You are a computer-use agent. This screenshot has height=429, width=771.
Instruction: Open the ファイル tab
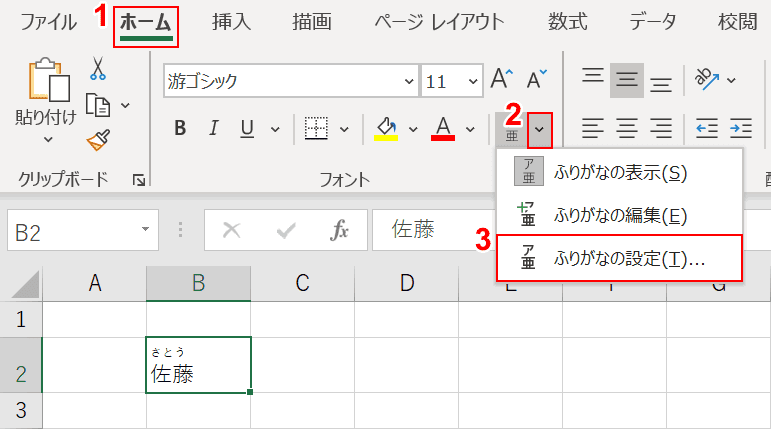point(48,23)
